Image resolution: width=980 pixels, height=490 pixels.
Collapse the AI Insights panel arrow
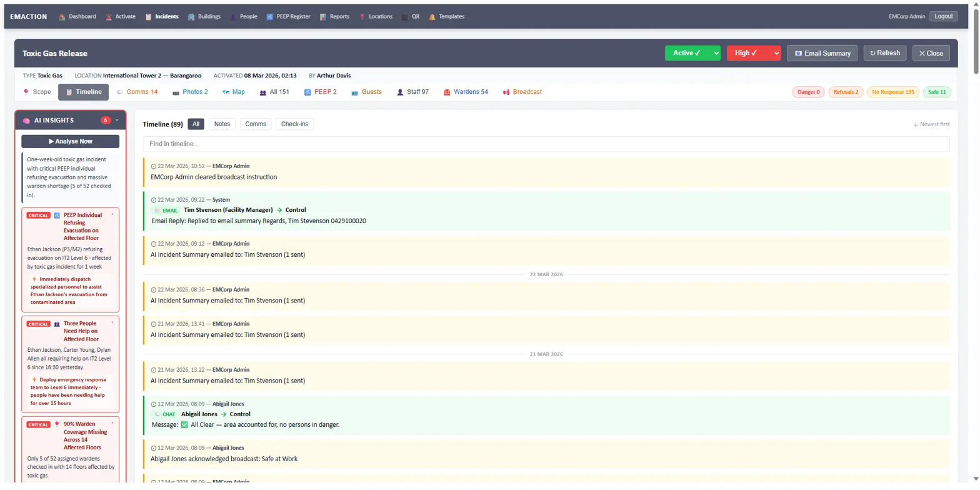coord(117,120)
